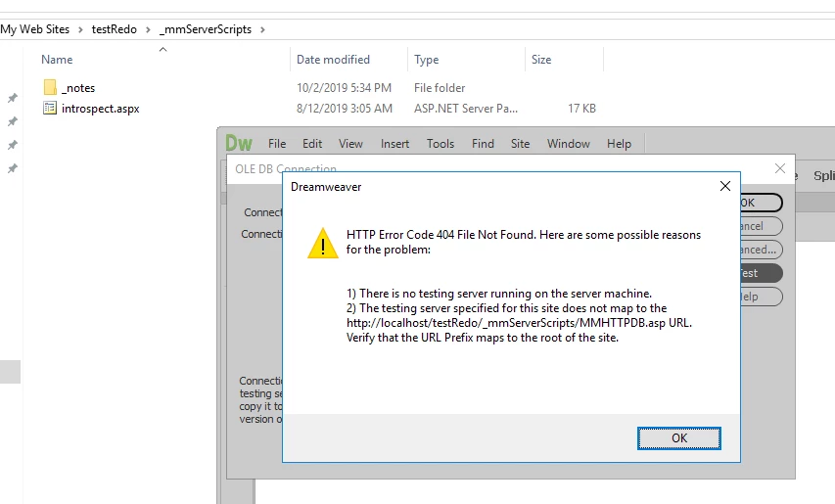
Task: Close the OLE DB Connection dialog
Action: point(780,168)
